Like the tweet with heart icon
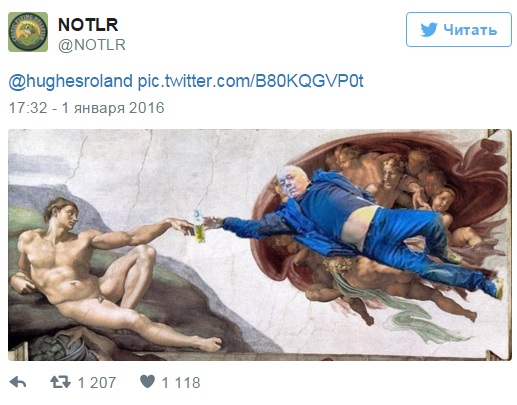The height and width of the screenshot is (405, 517). click(147, 381)
